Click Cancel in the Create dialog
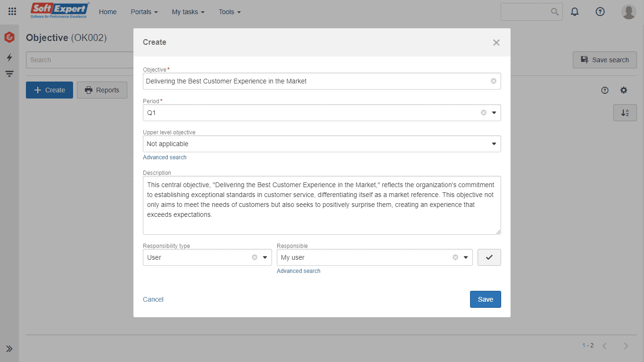Screen dimensions: 644x362 pos(153,299)
